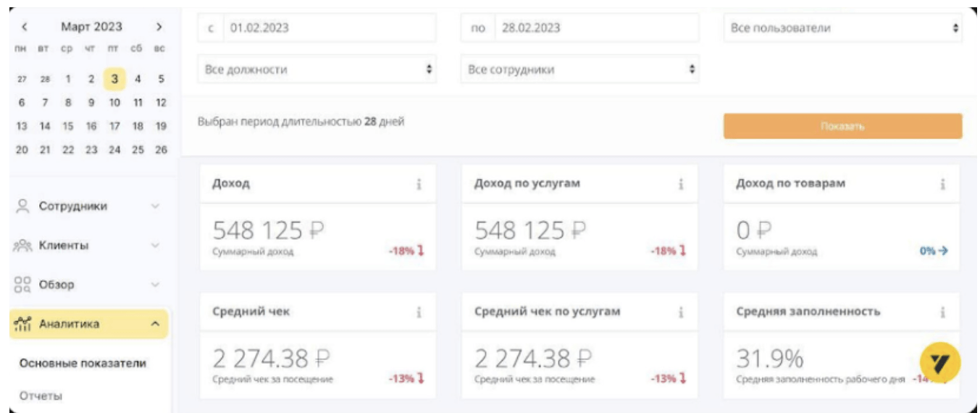Open the Все пользователи dropdown
980x413 pixels.
[842, 28]
